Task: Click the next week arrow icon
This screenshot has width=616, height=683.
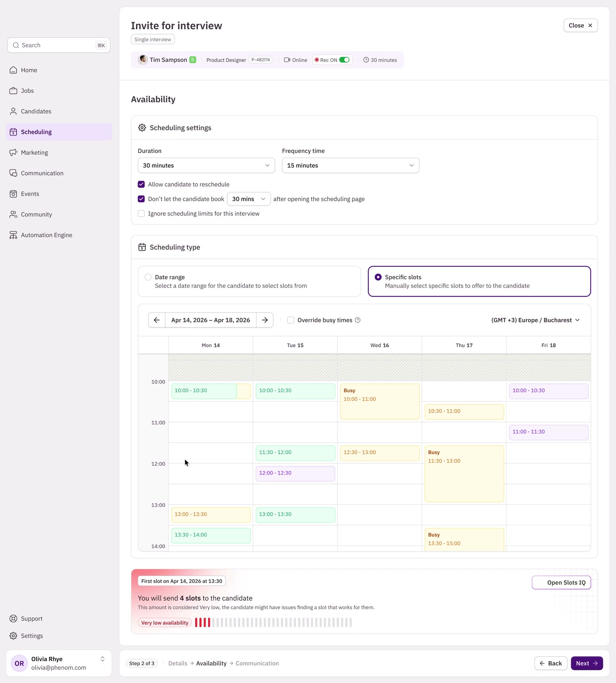Action: [265, 320]
